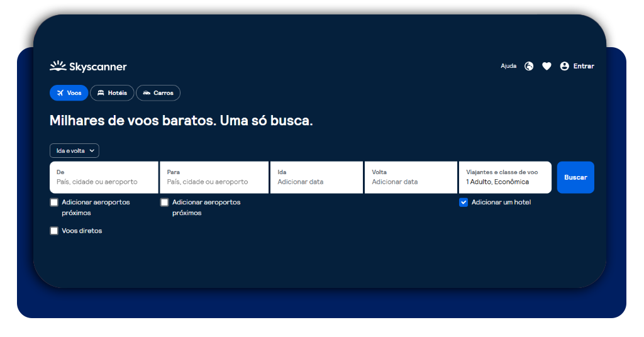This screenshot has width=644, height=337.
Task: Click the bed icon in Hotéis
Action: [101, 93]
